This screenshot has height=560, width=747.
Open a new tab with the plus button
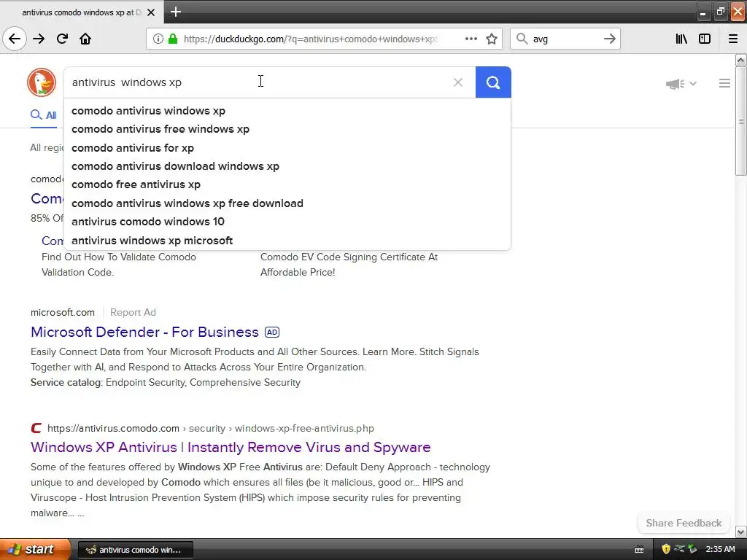[176, 12]
